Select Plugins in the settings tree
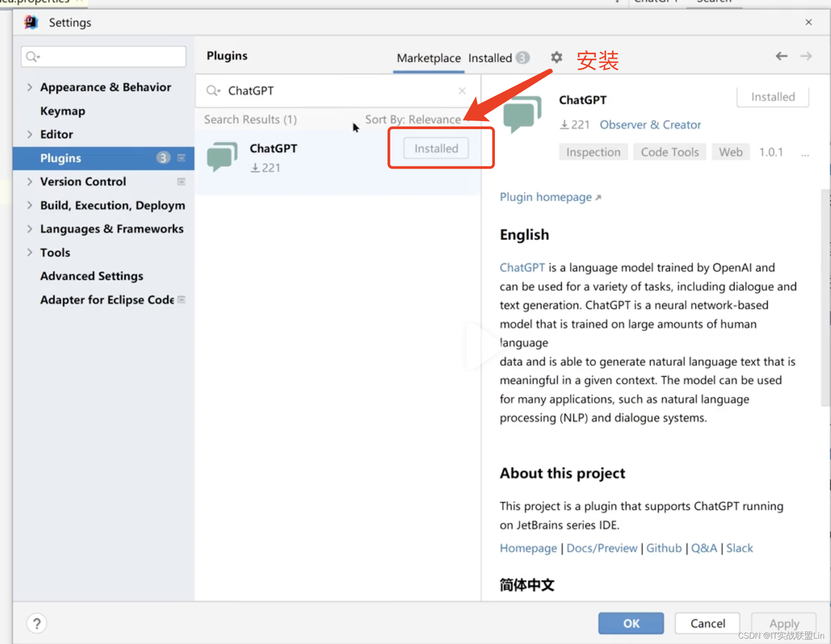 point(104,158)
